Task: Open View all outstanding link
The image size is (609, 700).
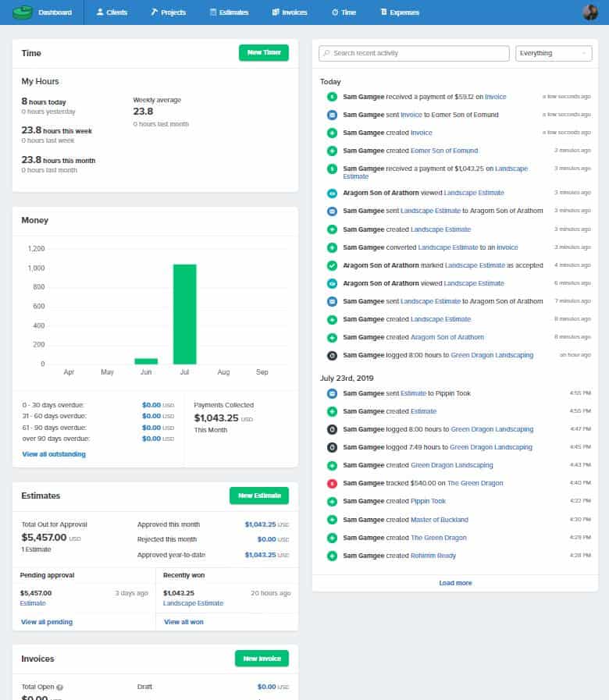Action: (54, 454)
